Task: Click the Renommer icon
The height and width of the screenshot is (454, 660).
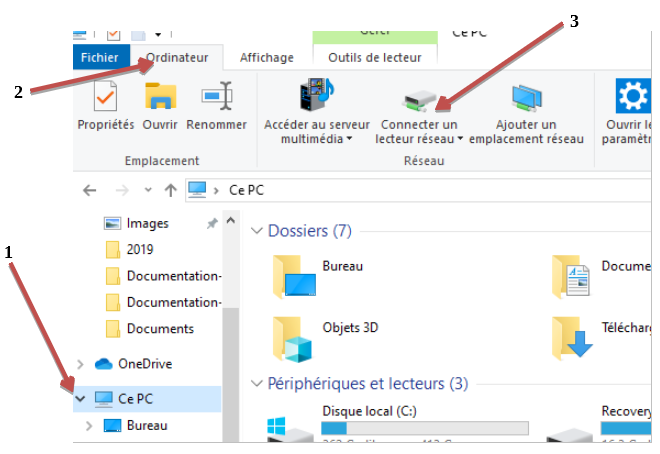Action: coord(216,97)
